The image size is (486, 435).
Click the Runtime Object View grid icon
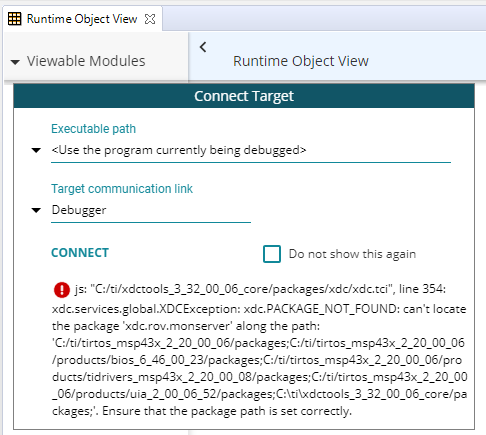coord(14,19)
